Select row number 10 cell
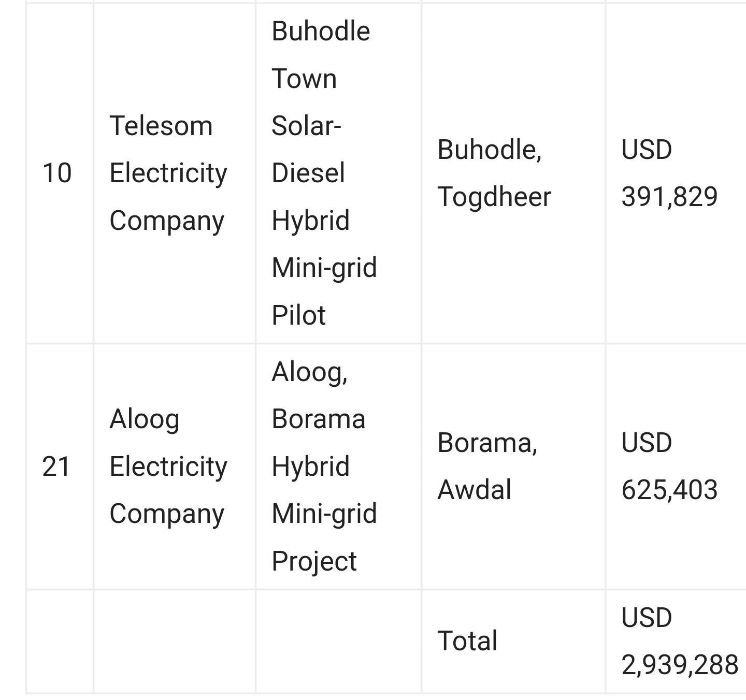 tap(60, 173)
